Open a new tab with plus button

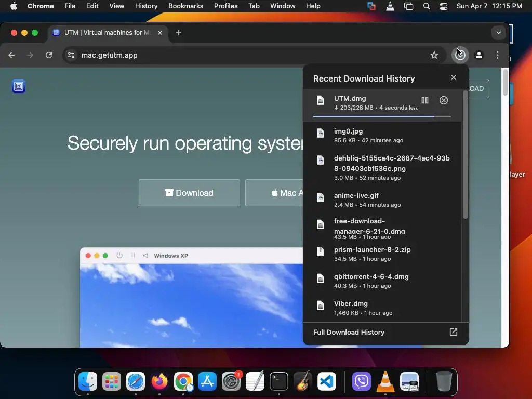point(179,33)
